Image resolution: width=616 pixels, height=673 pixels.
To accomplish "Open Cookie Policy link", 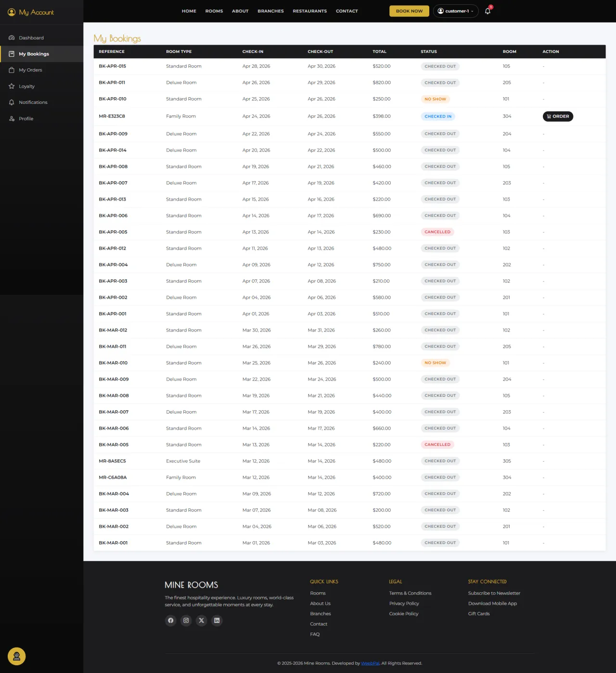I will point(404,614).
